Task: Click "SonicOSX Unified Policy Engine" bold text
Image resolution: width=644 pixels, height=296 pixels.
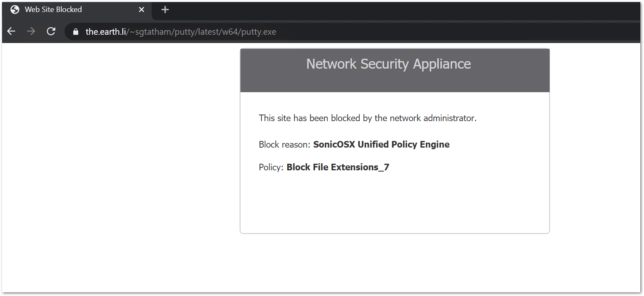Action: click(x=381, y=145)
